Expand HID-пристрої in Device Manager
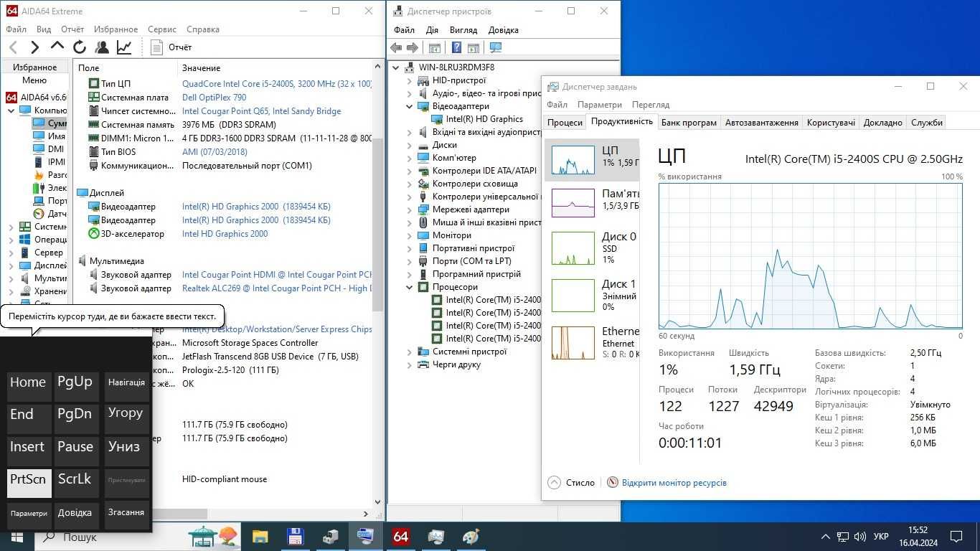 pos(410,80)
